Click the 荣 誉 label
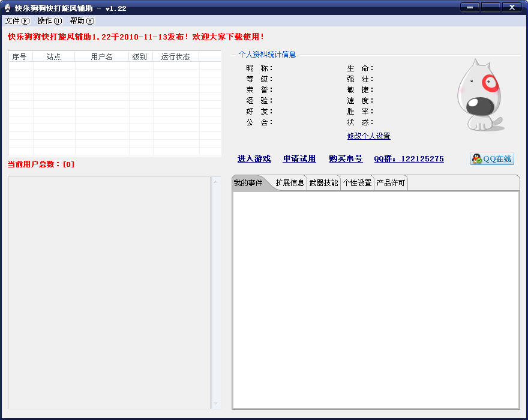This screenshot has height=420, width=528. pos(259,90)
